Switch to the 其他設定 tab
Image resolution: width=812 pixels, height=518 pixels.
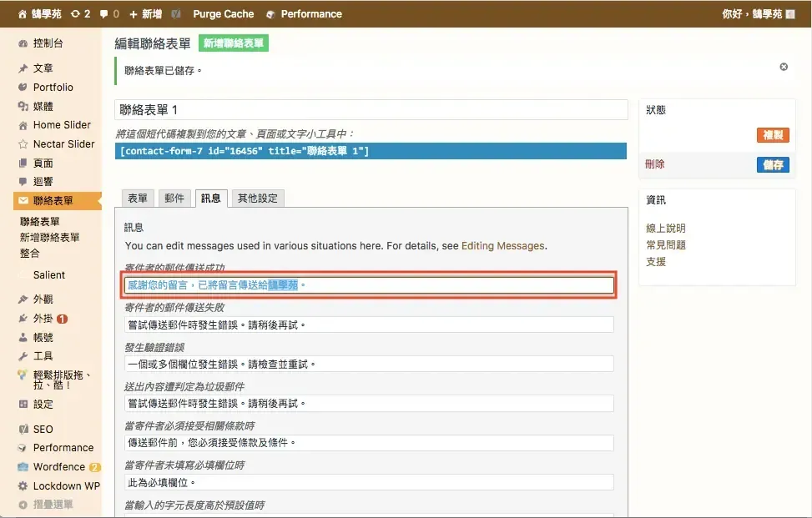pos(258,199)
